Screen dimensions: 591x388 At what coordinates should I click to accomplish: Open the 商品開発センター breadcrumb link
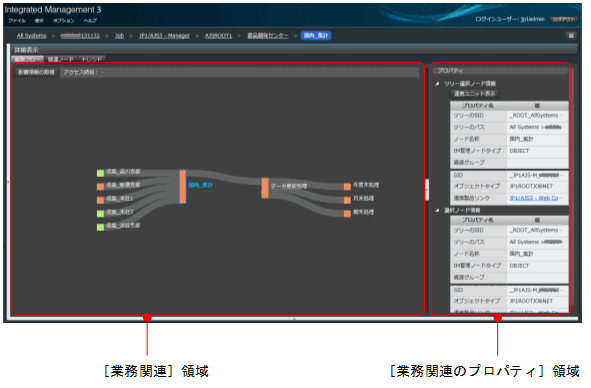click(268, 36)
